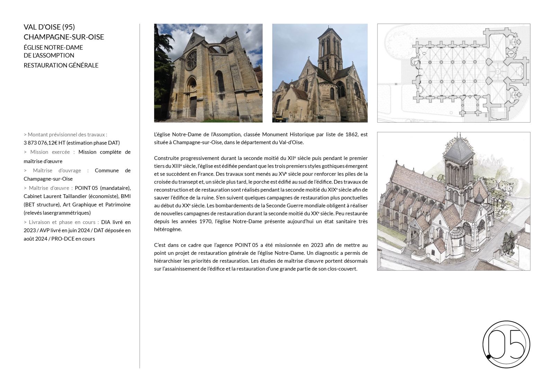Click the paragraph starting C'est dans ce cadre
554x392 pixels.
click(x=261, y=257)
